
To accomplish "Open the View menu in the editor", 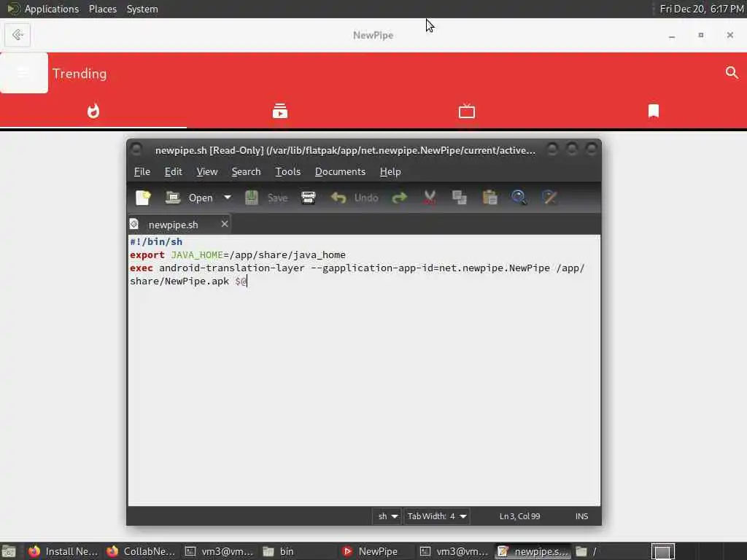I will pyautogui.click(x=206, y=171).
